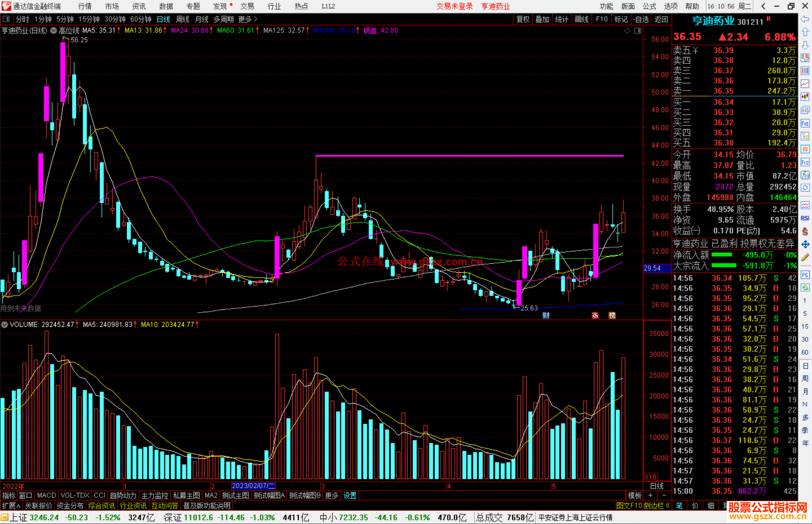Click the pencil drawing tool icon
The height and width of the screenshot is (524, 812).
coord(805,257)
